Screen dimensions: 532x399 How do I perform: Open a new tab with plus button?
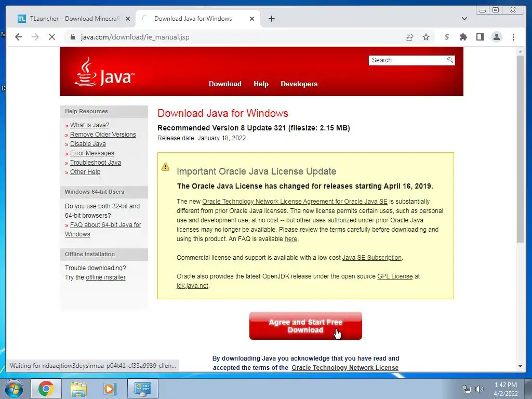pyautogui.click(x=271, y=19)
